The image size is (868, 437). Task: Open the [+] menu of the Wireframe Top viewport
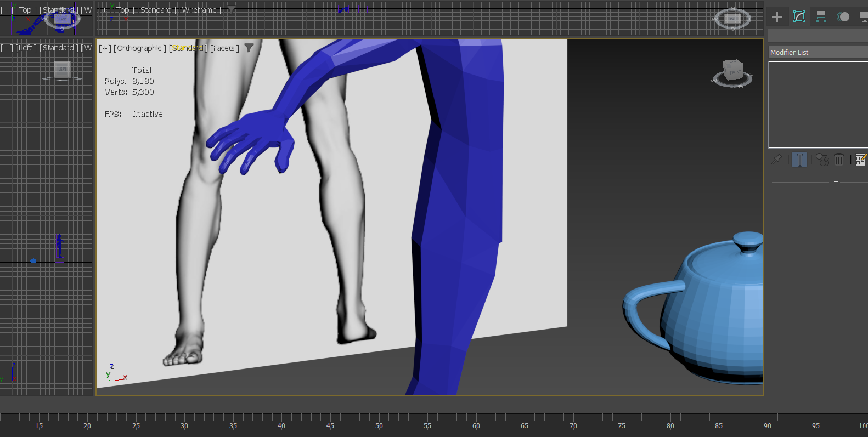click(104, 10)
